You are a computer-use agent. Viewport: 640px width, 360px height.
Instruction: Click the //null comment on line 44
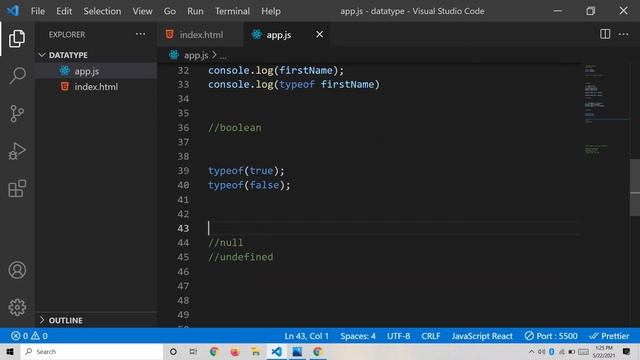pyautogui.click(x=226, y=242)
